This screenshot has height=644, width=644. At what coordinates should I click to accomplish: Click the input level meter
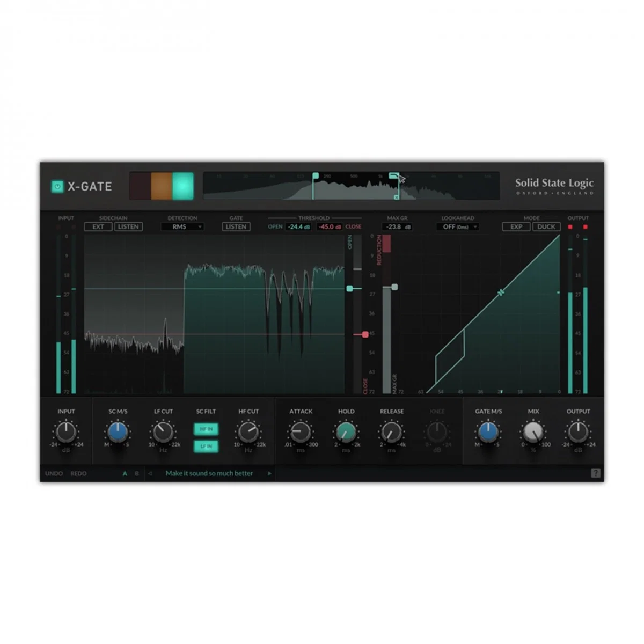tap(66, 314)
